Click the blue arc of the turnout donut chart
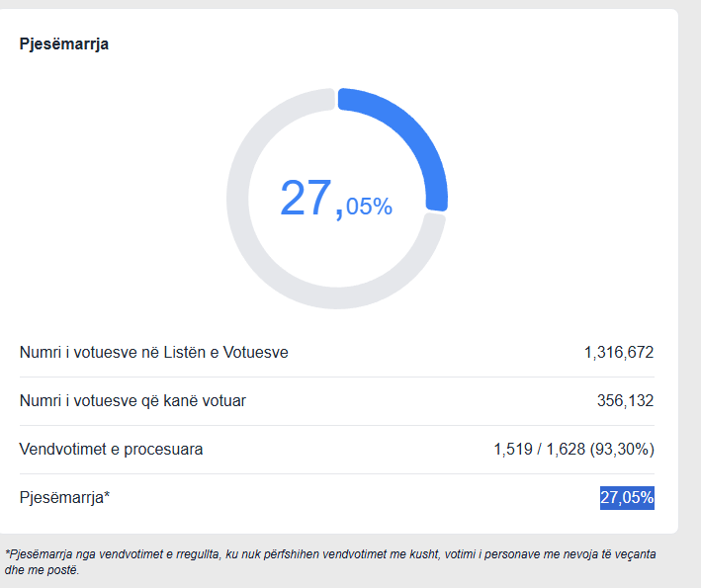The image size is (701, 588). (x=417, y=138)
